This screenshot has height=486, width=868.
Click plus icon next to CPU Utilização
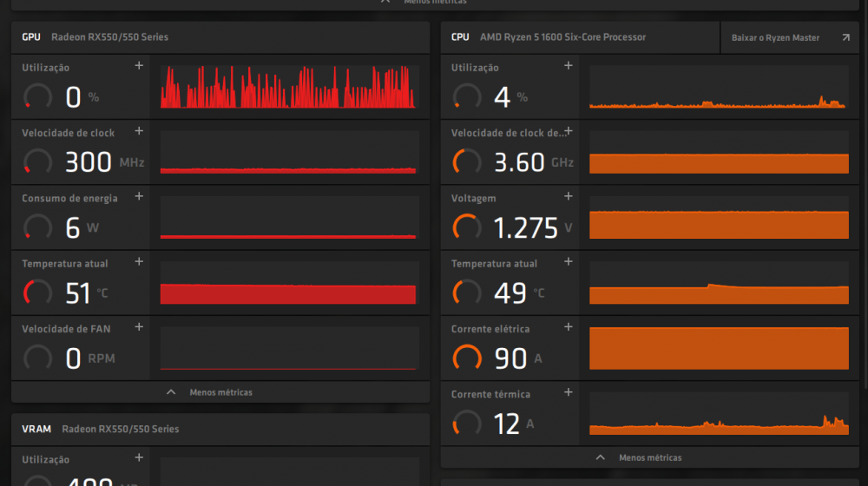point(569,66)
